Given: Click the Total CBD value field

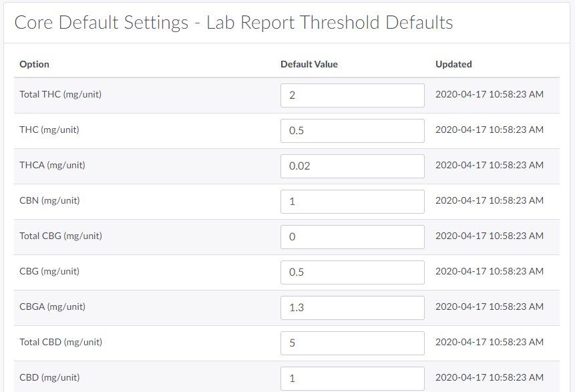Looking at the screenshot, I should (x=352, y=343).
